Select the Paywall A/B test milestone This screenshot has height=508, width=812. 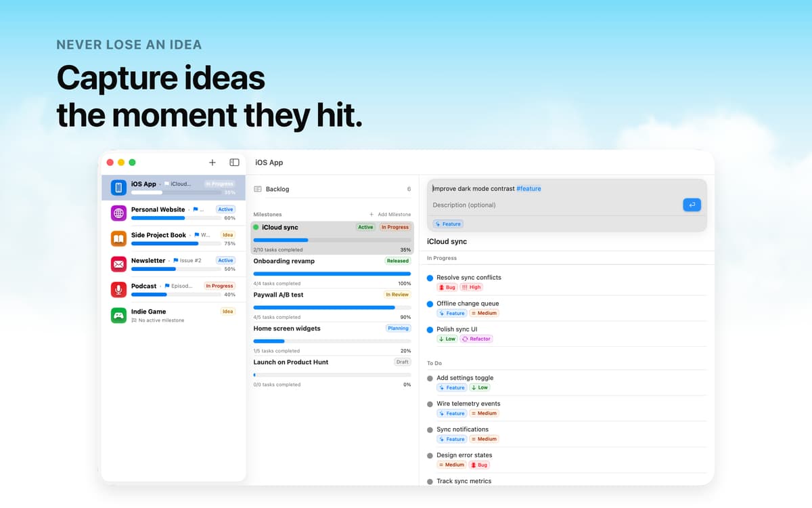[332, 305]
